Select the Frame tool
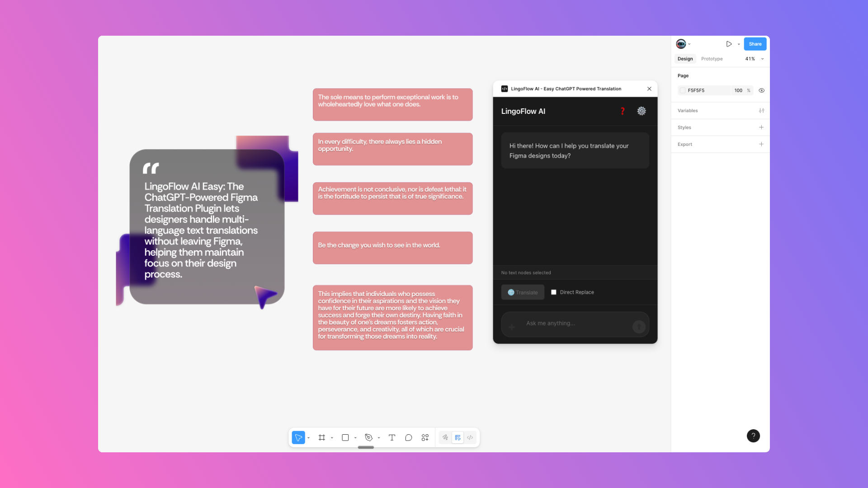Image resolution: width=868 pixels, height=488 pixels. coord(322,437)
